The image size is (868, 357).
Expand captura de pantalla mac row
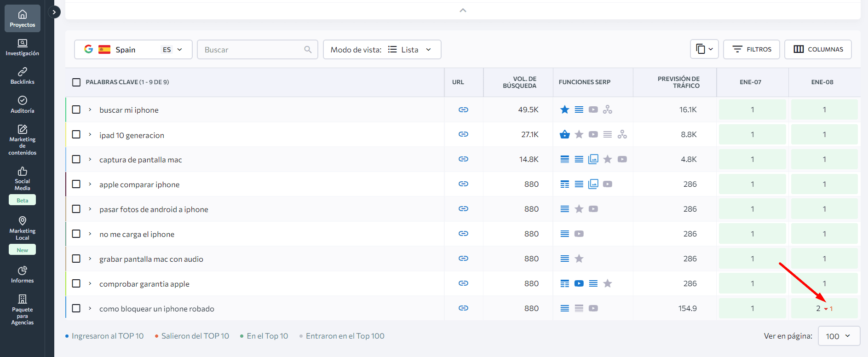[90, 159]
